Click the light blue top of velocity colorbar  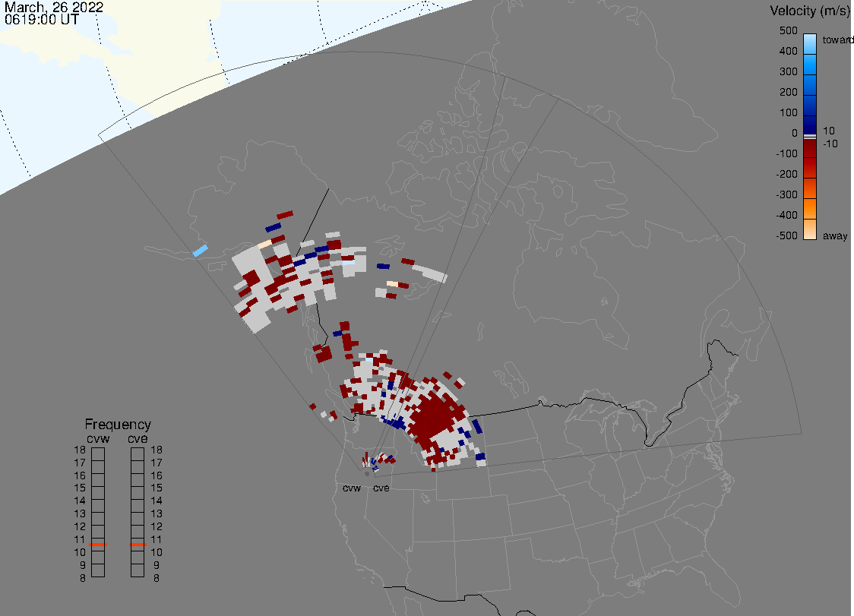tap(809, 43)
